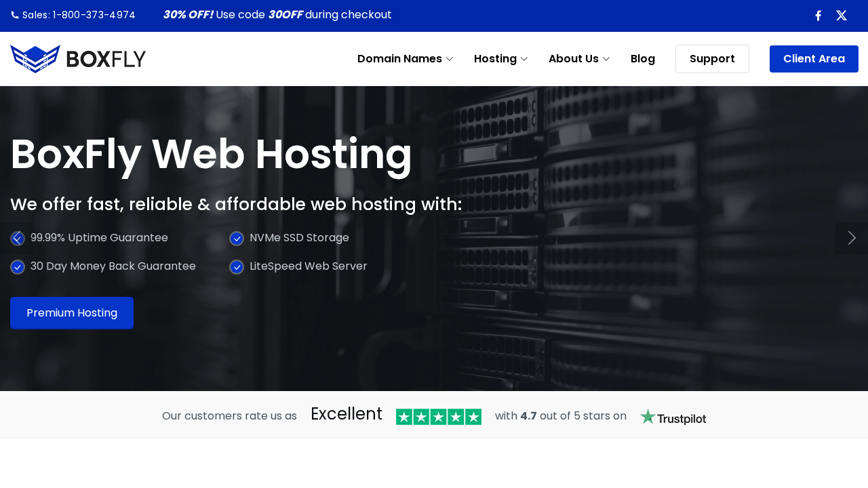This screenshot has height=488, width=868.
Task: Click the Premium Hosting button
Action: pyautogui.click(x=72, y=313)
